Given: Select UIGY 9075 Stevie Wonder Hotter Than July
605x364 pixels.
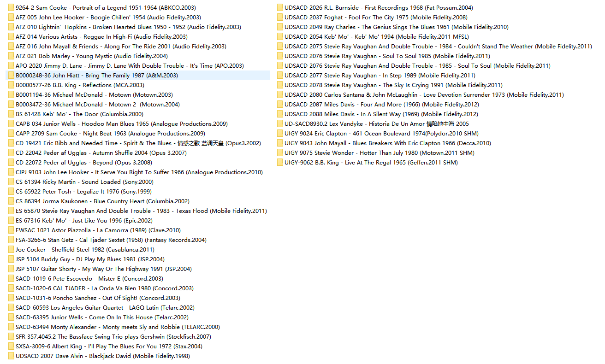Looking at the screenshot, I should [x=380, y=153].
